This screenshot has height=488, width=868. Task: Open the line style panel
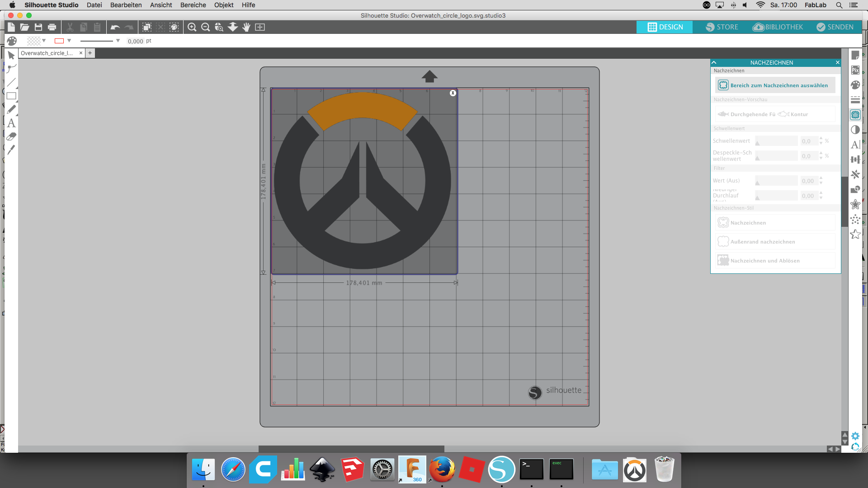tap(855, 100)
